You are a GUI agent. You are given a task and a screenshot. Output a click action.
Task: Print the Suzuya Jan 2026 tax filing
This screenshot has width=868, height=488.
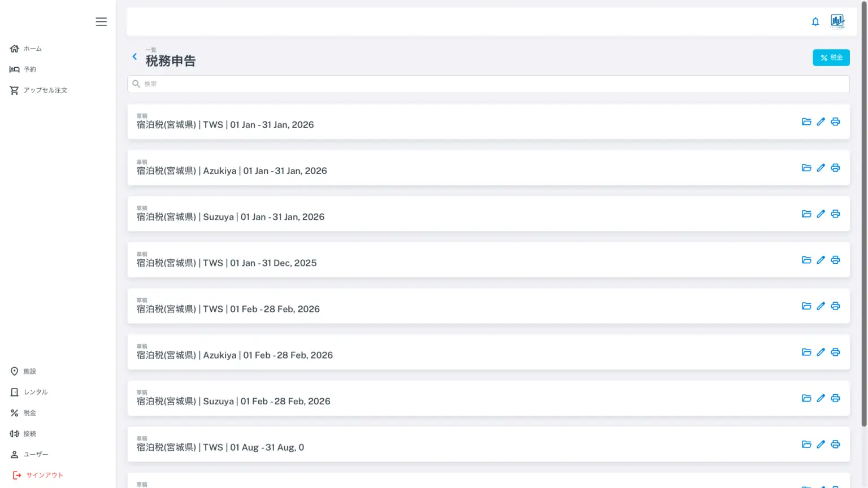click(835, 214)
